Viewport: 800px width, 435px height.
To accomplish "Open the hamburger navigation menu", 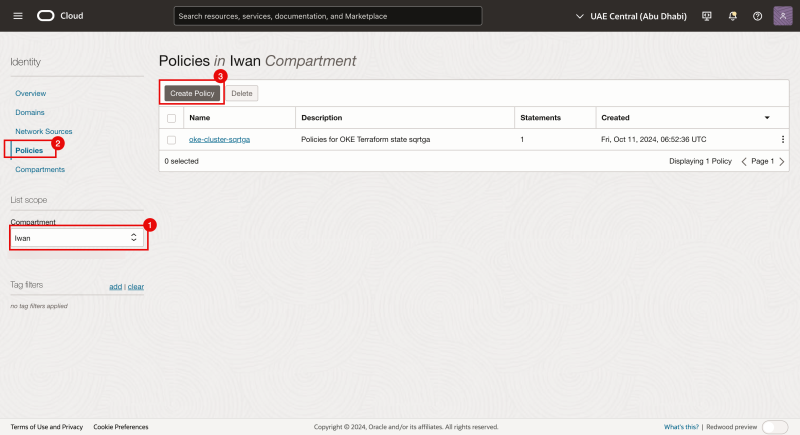I will [18, 16].
